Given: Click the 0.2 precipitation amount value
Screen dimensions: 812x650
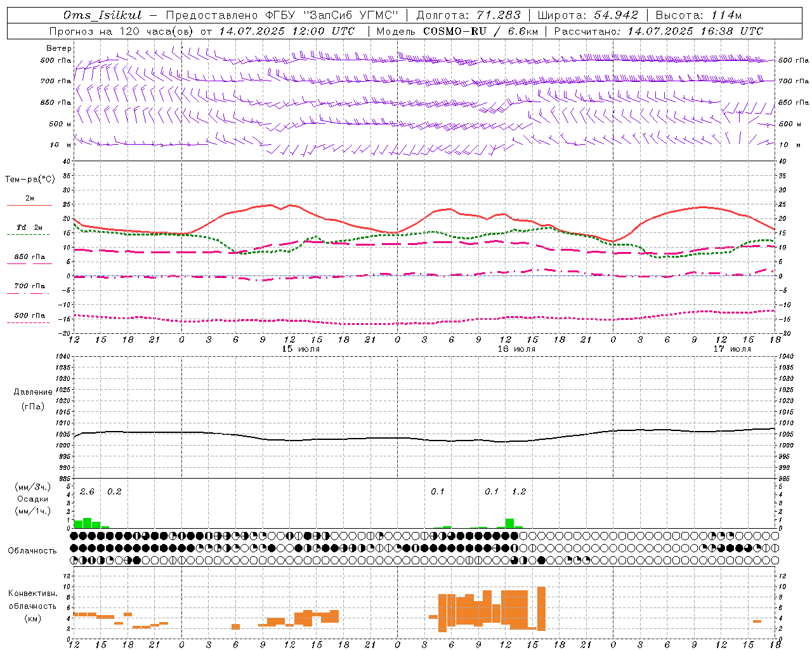Looking at the screenshot, I should (x=114, y=491).
